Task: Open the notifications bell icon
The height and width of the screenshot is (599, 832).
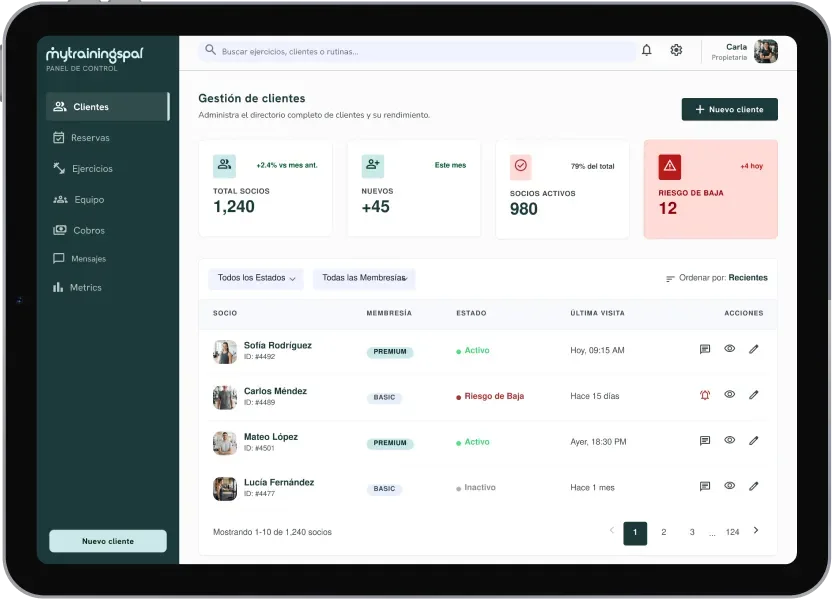Action: 646,50
